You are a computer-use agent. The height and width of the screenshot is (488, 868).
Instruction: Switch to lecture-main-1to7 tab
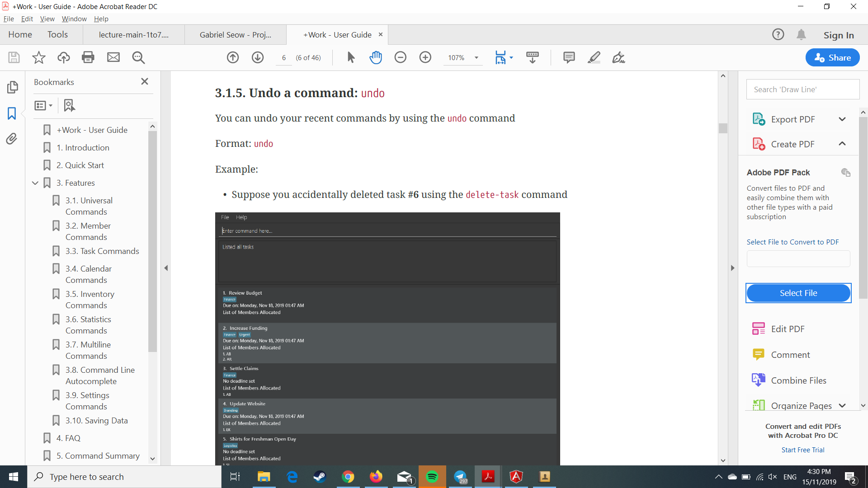[x=133, y=35]
